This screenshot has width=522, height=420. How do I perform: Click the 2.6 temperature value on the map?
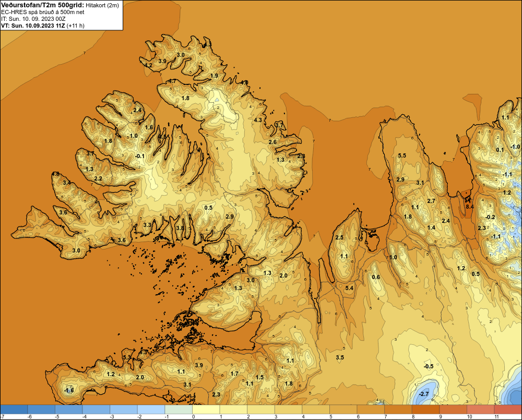[x=272, y=142]
